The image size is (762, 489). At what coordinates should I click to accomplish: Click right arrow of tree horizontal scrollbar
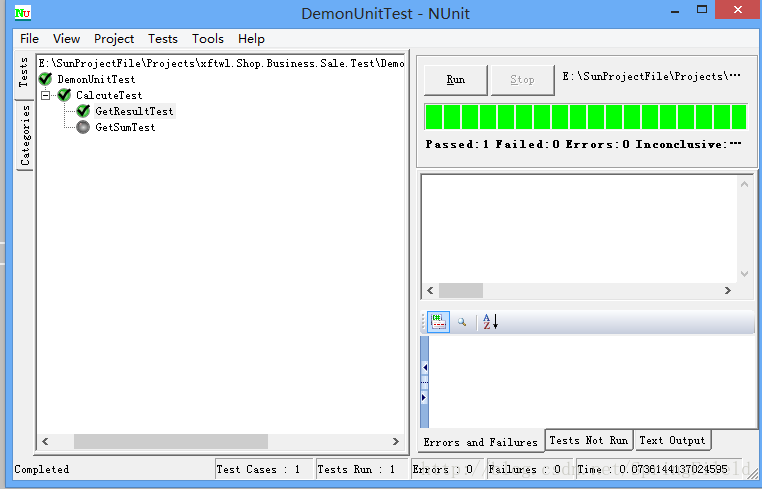pyautogui.click(x=396, y=441)
